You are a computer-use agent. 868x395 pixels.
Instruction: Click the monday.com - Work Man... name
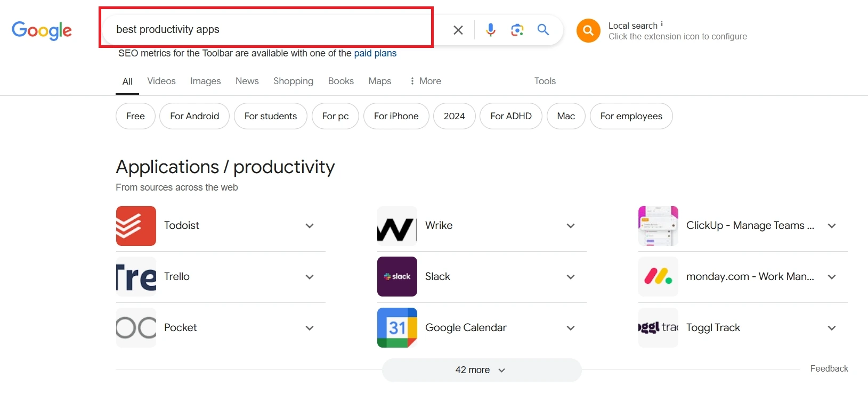click(750, 277)
